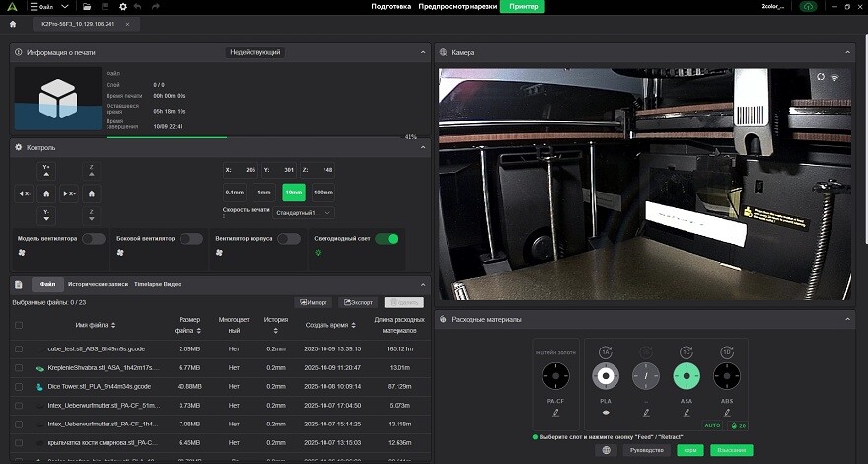Click the Импорт button
Viewport: 868px width, 464px height.
coord(314,302)
